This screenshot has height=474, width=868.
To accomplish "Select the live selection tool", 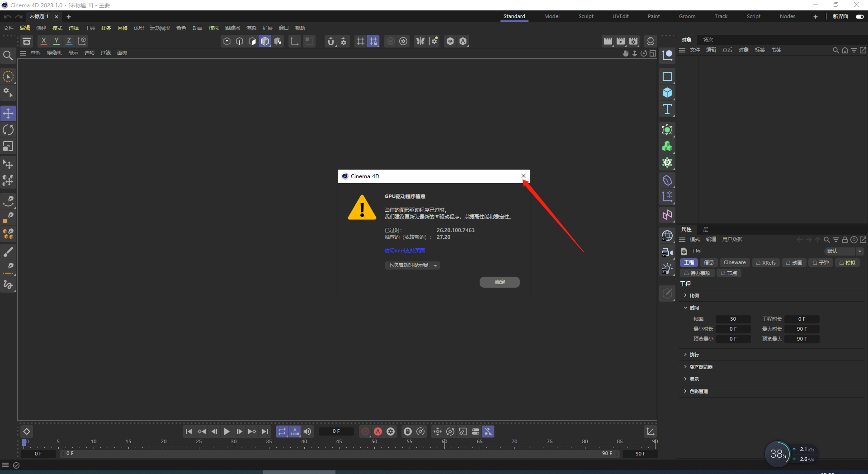I will 8,76.
